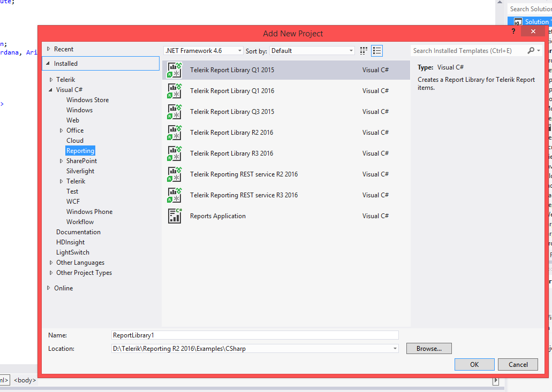
Task: Expand the Recent section
Action: coord(49,49)
